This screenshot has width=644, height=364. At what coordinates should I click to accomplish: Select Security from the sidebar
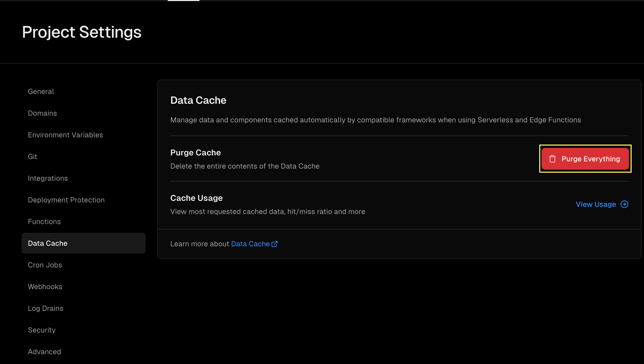tap(42, 330)
